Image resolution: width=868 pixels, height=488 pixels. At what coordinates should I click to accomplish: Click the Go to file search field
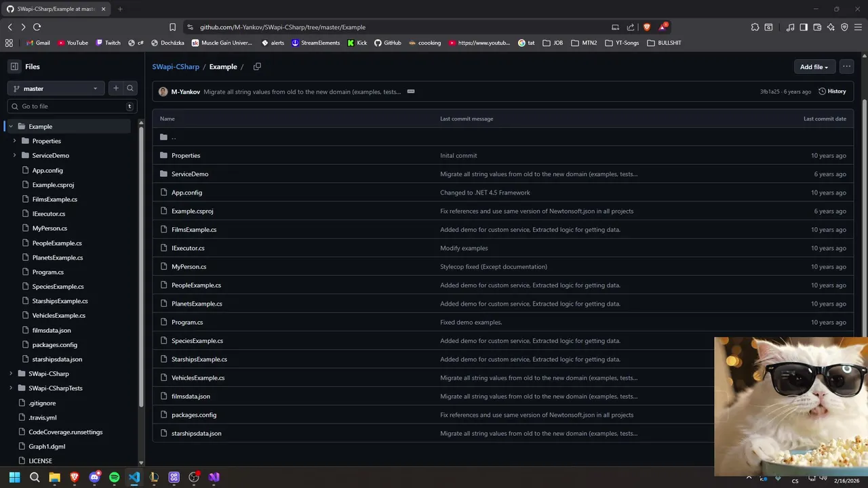(x=72, y=106)
